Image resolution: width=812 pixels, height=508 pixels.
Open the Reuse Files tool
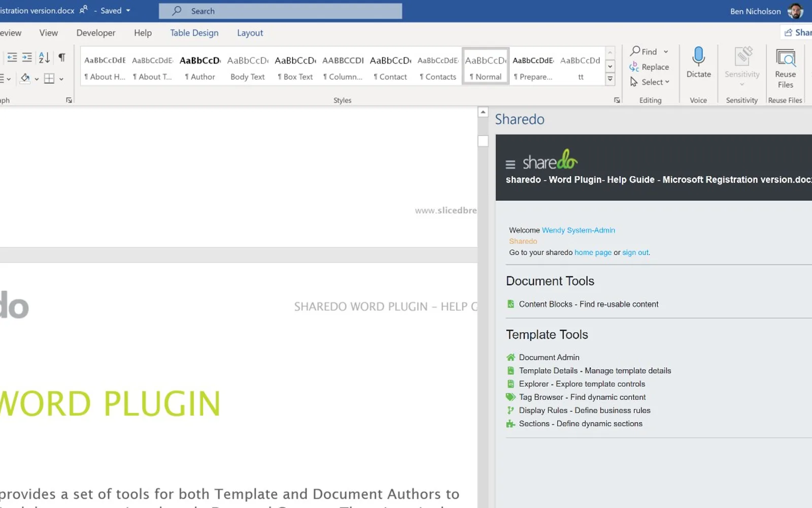(x=786, y=69)
